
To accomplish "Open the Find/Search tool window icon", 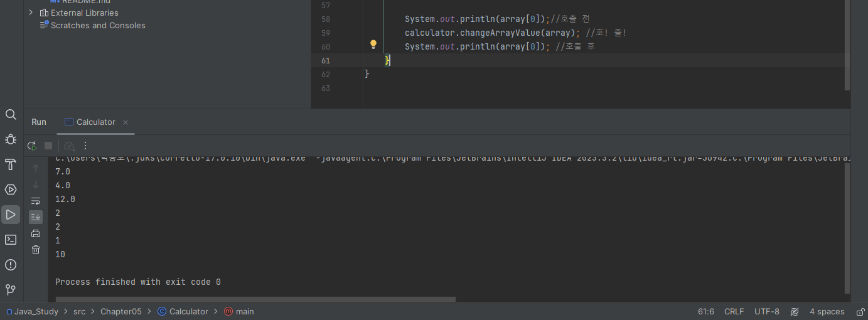I will 11,114.
